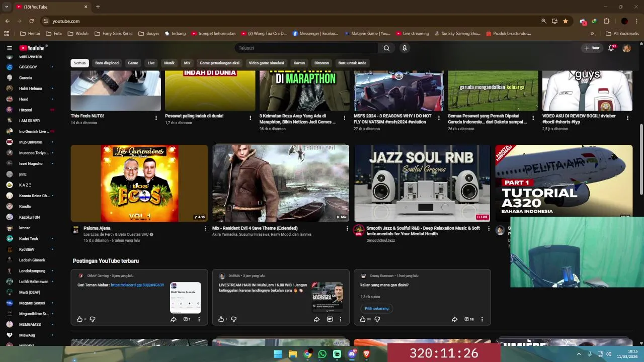Image resolution: width=644 pixels, height=362 pixels.
Task: Open Discord from taskbar
Action: [x=352, y=354]
